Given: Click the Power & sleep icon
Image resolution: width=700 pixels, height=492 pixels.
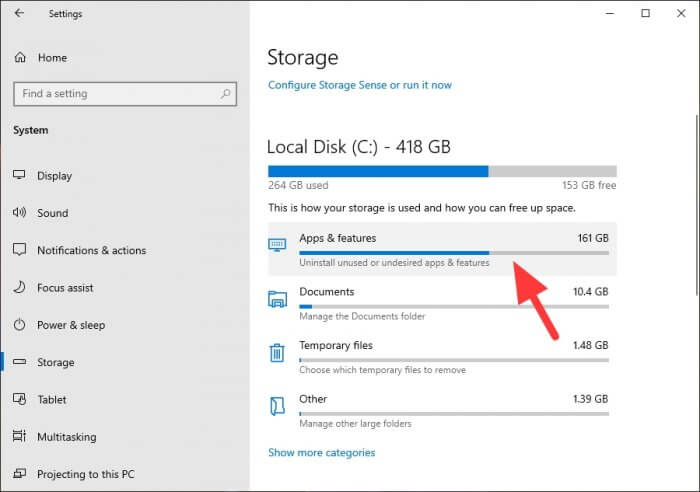Looking at the screenshot, I should click(20, 325).
